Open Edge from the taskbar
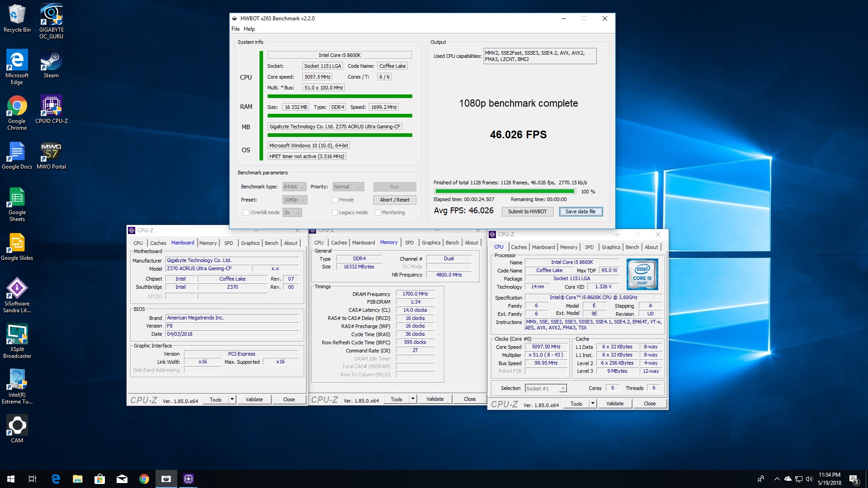Image resolution: width=868 pixels, height=488 pixels. [x=56, y=479]
